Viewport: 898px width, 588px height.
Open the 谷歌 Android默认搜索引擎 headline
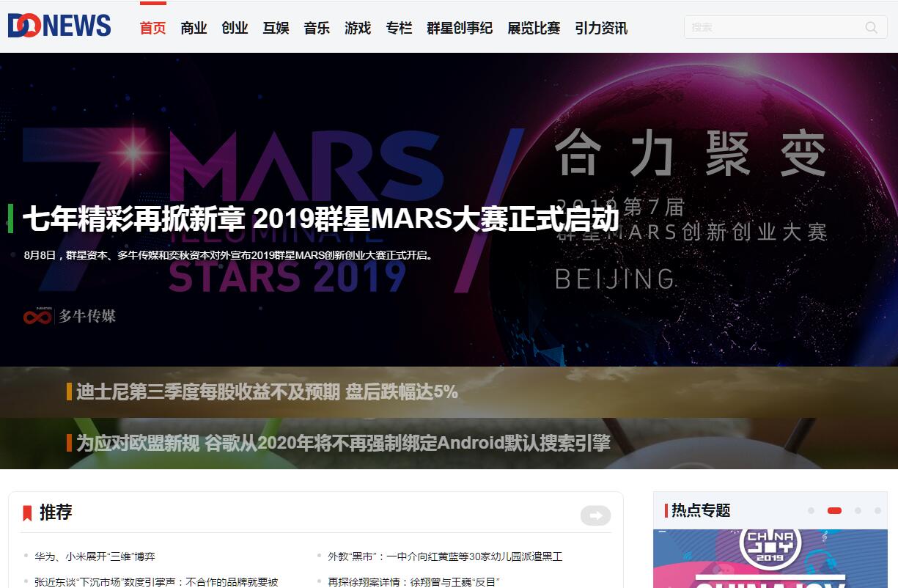coord(343,443)
